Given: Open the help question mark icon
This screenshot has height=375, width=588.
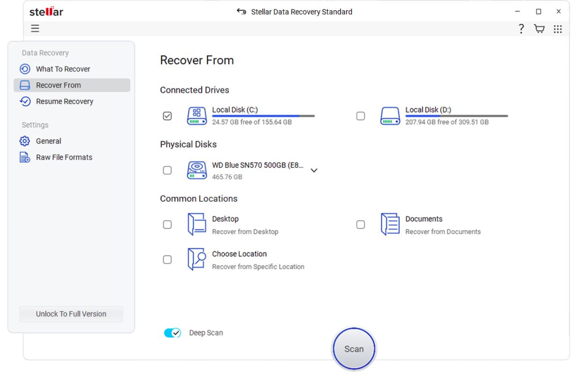Looking at the screenshot, I should point(521,29).
